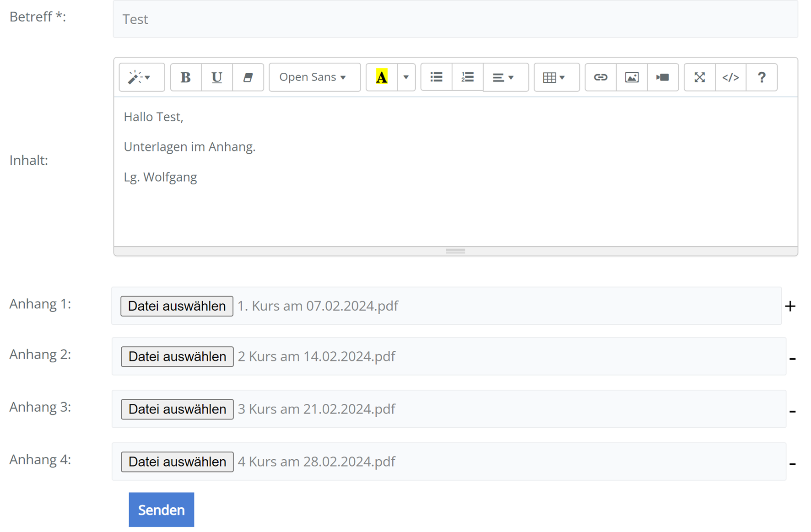This screenshot has width=811, height=532.
Task: Click the Betreff subject input field
Action: coord(455,19)
